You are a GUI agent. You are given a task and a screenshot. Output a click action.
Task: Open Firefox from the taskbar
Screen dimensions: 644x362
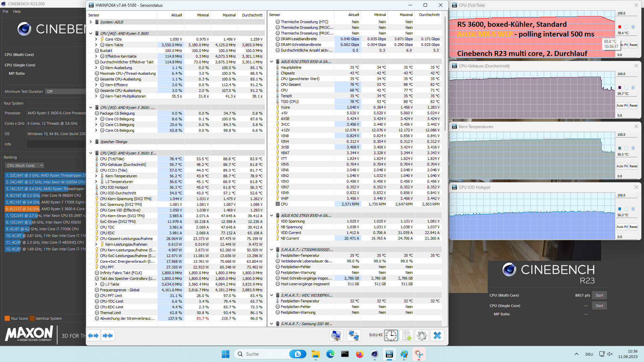pyautogui.click(x=360, y=354)
